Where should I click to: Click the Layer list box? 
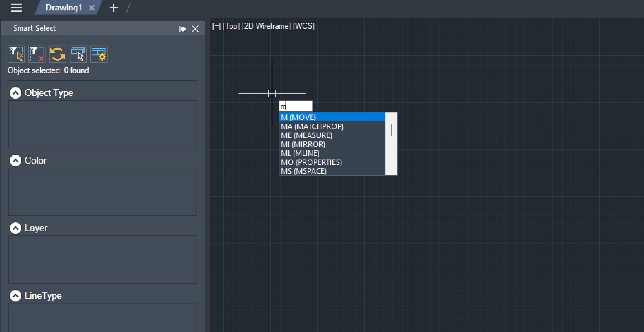(103, 259)
